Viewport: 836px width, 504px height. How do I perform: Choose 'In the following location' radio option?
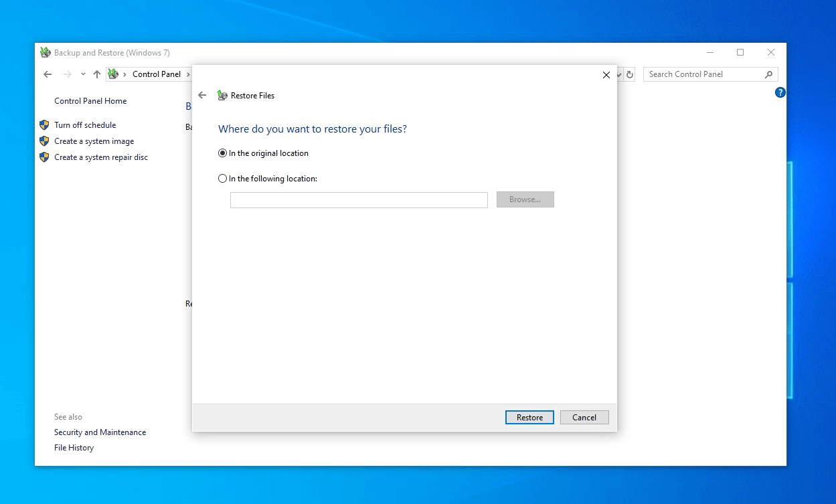(x=222, y=179)
